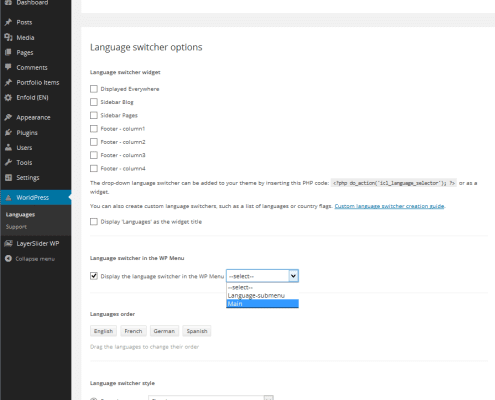Click the Pages icon in sidebar

[8, 52]
